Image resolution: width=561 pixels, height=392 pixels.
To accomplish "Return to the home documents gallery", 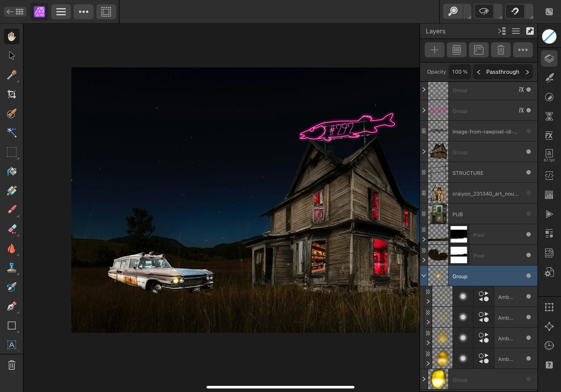I will point(15,12).
